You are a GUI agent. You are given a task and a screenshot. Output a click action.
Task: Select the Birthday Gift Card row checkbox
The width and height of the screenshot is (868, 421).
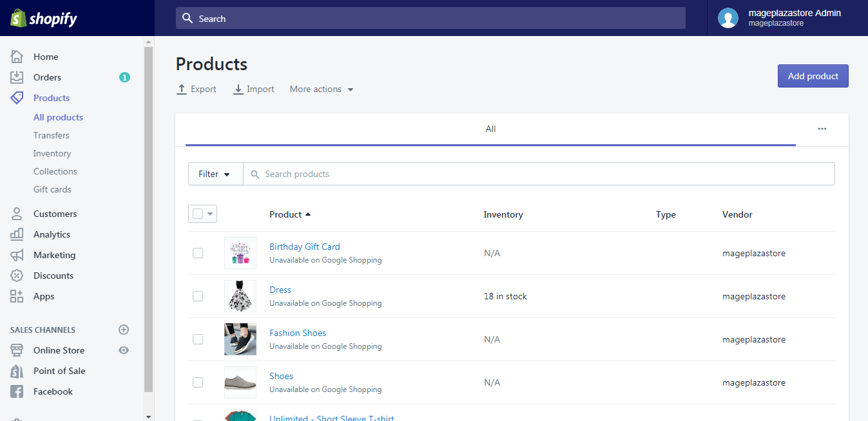198,253
